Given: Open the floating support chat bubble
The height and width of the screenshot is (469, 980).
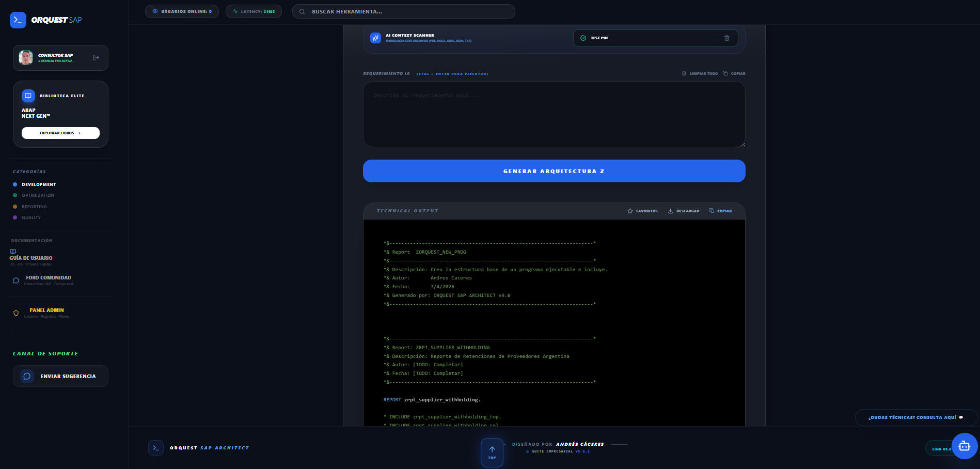Looking at the screenshot, I should (x=965, y=446).
